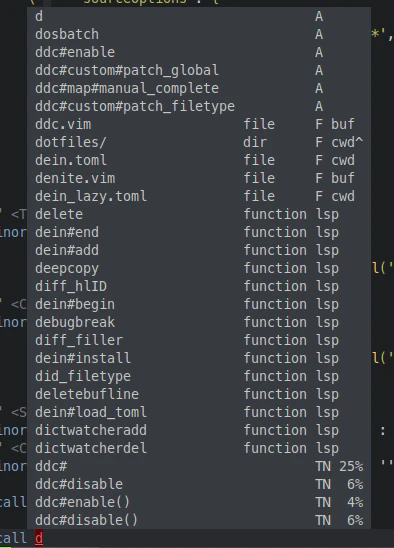Pick the 'ddc.vim' file candidate
Screen dimensions: 394x548
pos(199,124)
